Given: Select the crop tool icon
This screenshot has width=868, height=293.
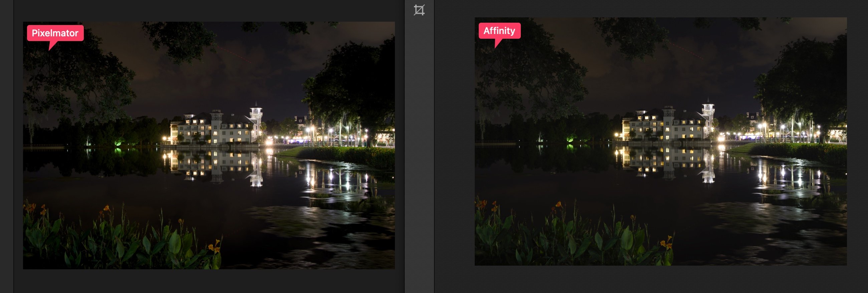Looking at the screenshot, I should coord(419,10).
